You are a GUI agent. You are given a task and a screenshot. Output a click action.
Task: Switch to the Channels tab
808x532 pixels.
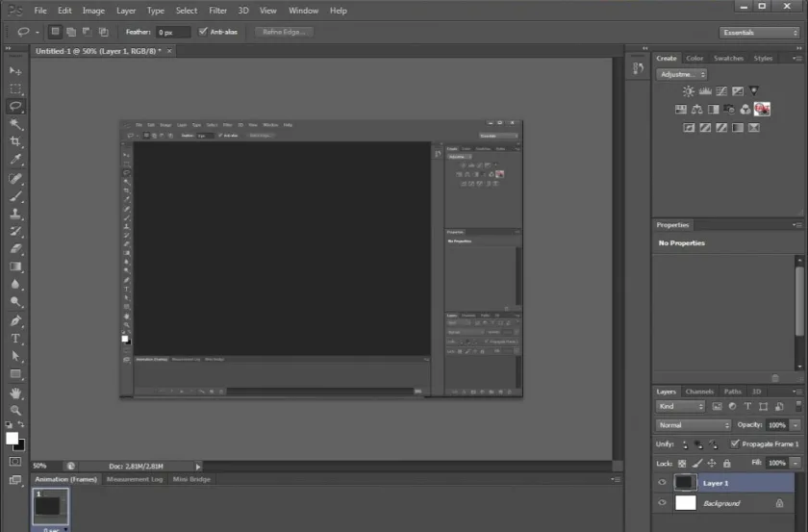click(x=699, y=392)
